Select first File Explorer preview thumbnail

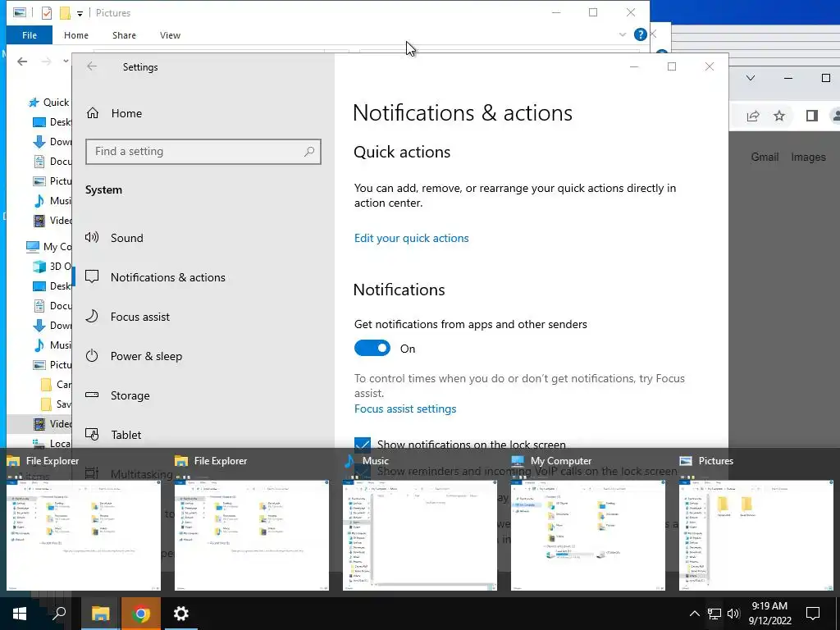coord(84,535)
